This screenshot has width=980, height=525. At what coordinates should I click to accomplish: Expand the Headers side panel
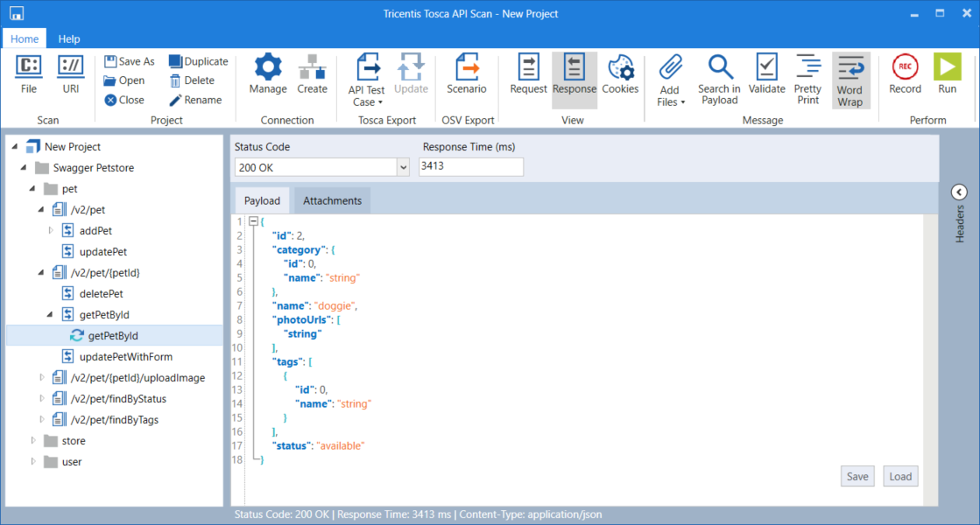(x=958, y=192)
